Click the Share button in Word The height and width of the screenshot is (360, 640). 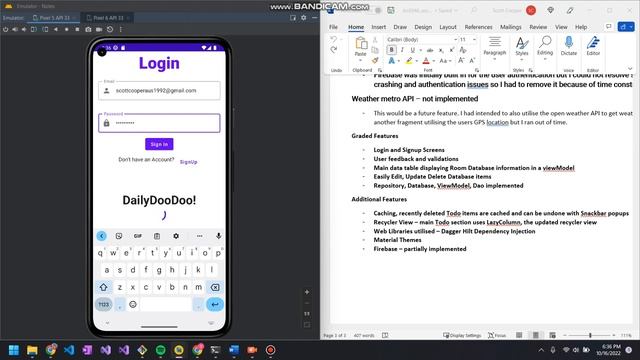click(626, 27)
